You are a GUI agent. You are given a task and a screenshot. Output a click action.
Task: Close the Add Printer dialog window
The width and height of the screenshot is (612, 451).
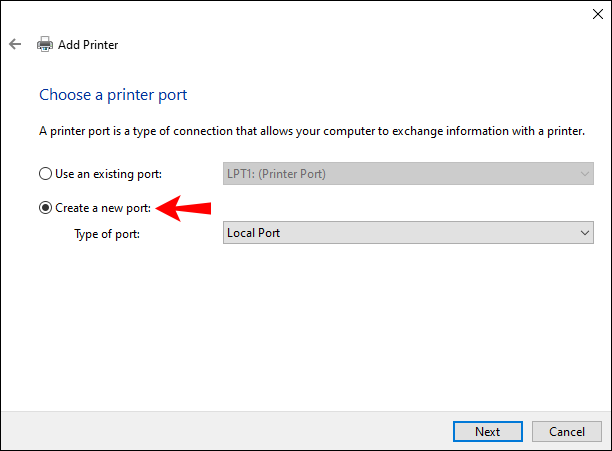pyautogui.click(x=598, y=14)
